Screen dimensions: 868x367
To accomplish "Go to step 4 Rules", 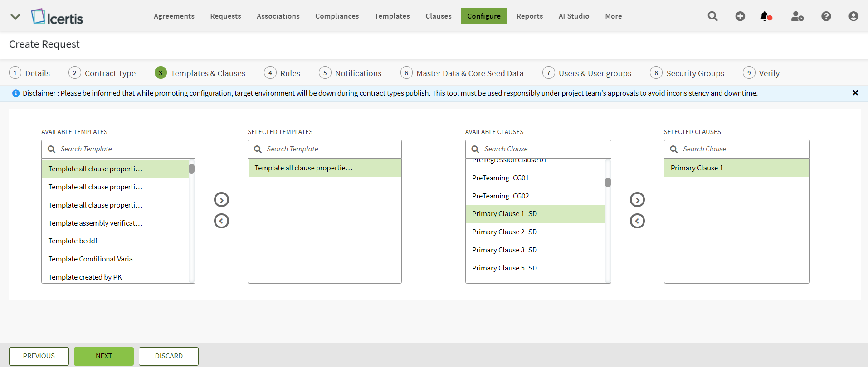I will (x=282, y=73).
